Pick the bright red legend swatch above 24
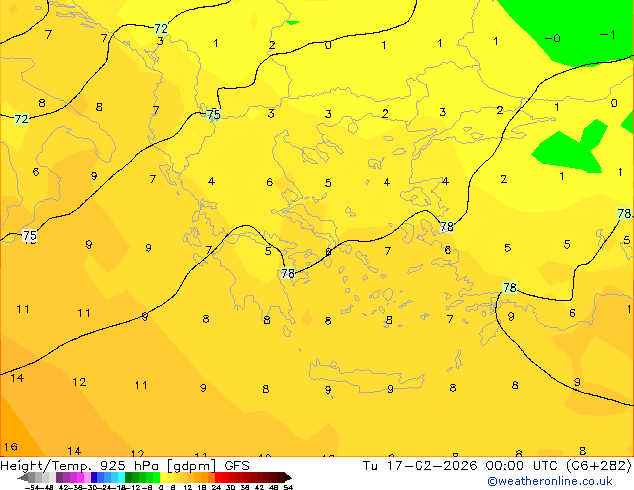634x490 pixels. [218, 477]
